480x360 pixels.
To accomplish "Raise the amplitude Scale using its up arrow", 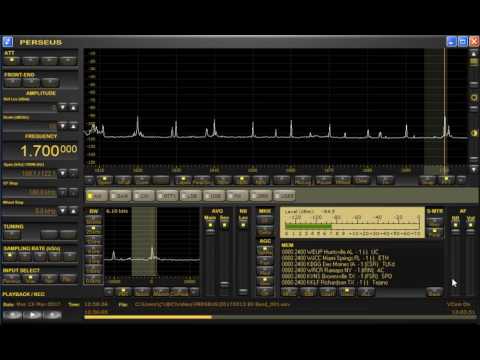I will (73, 126).
